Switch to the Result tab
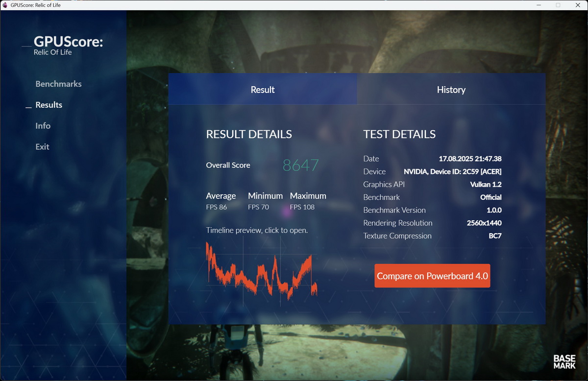Viewport: 588px width, 381px height. 263,90
